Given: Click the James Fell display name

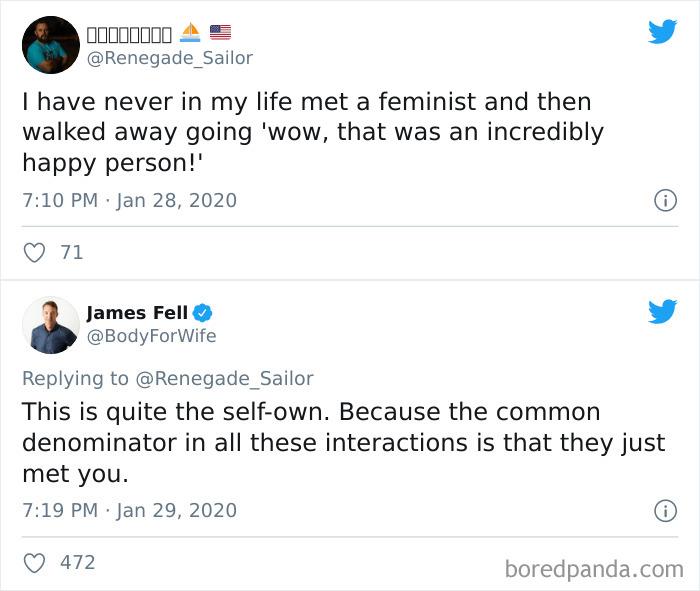Looking at the screenshot, I should (137, 313).
